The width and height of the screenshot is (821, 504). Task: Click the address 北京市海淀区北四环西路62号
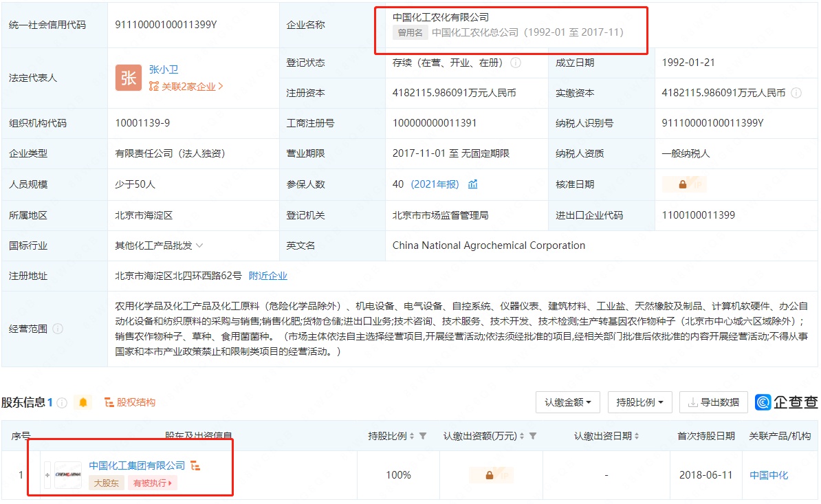point(179,276)
